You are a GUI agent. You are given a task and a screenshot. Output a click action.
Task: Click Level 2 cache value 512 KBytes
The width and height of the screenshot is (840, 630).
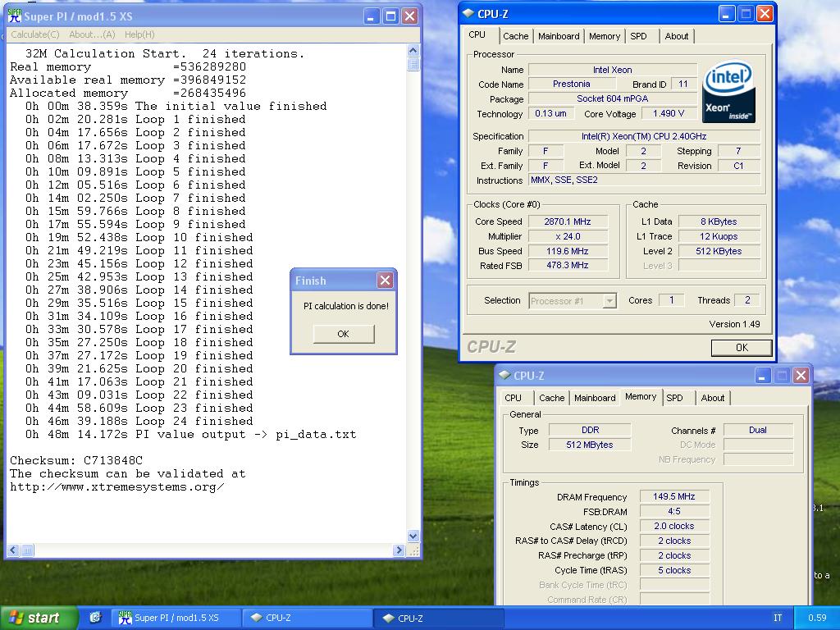coord(719,251)
